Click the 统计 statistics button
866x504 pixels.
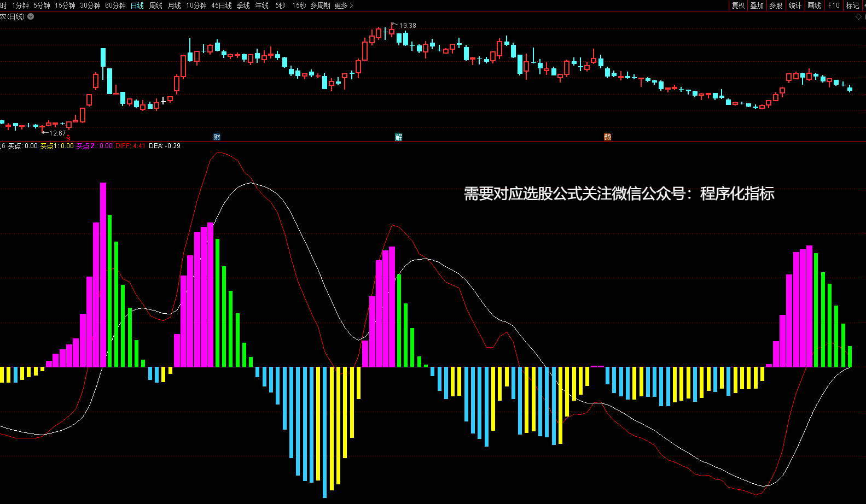[795, 5]
